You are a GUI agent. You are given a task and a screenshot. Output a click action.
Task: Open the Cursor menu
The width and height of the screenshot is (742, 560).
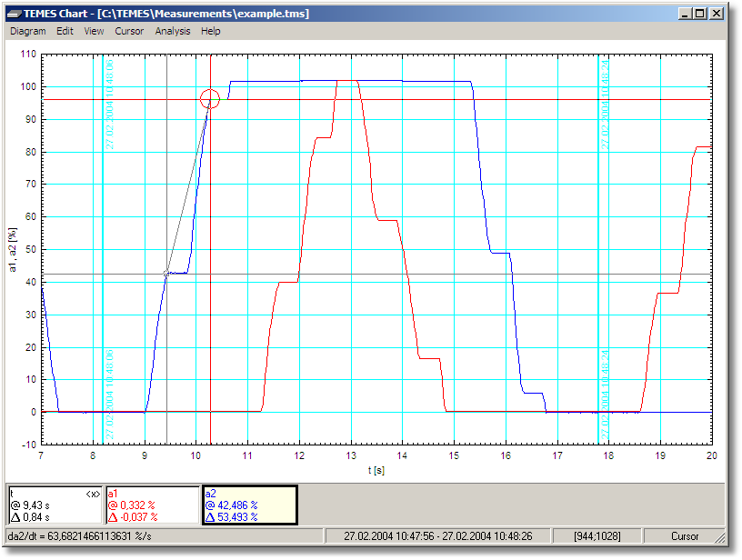pos(129,31)
